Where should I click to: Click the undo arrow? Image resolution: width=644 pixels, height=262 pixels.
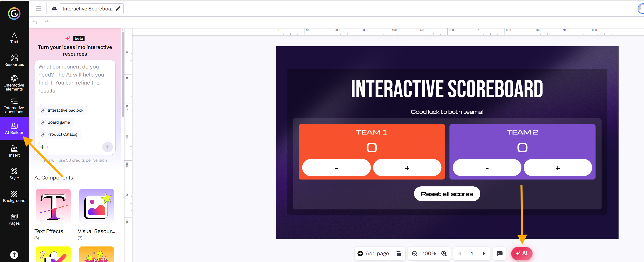coord(35,22)
